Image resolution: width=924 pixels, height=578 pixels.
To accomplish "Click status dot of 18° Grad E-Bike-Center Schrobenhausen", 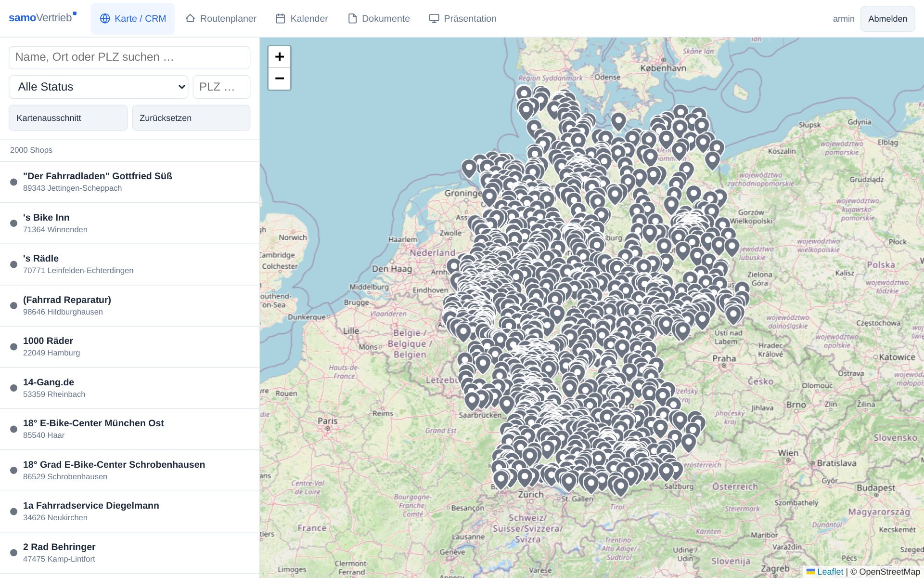I will click(x=13, y=471).
